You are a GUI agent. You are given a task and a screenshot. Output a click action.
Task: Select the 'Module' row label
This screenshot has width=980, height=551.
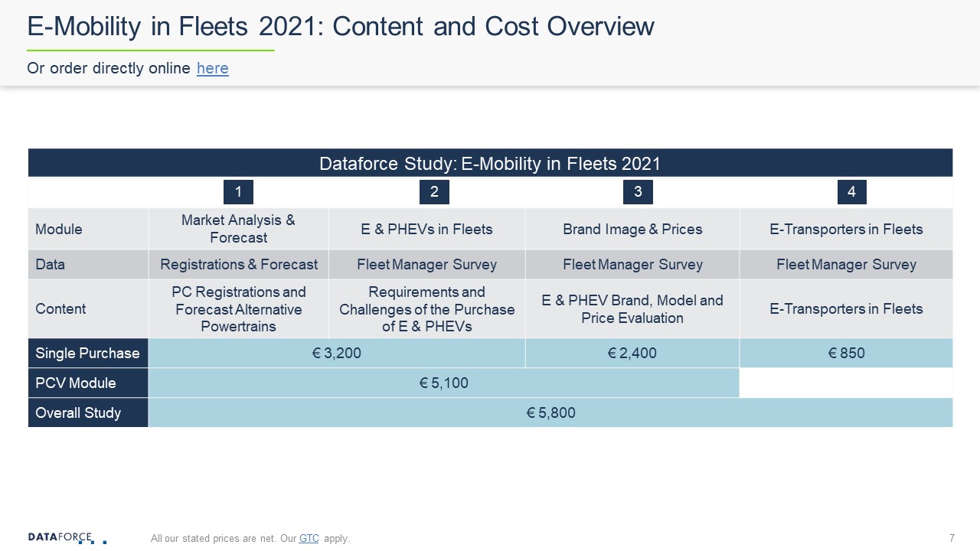tap(88, 229)
